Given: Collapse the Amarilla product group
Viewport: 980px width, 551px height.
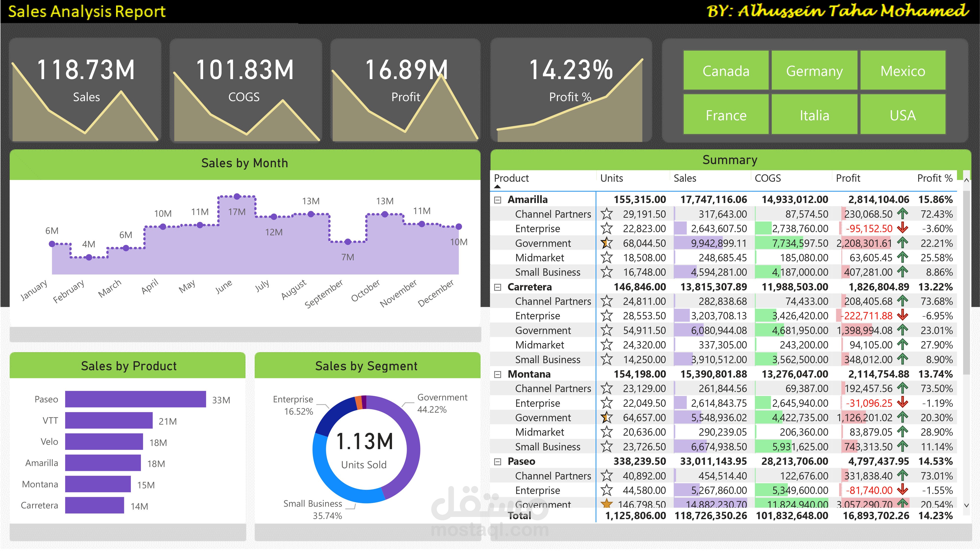Looking at the screenshot, I should (x=497, y=200).
